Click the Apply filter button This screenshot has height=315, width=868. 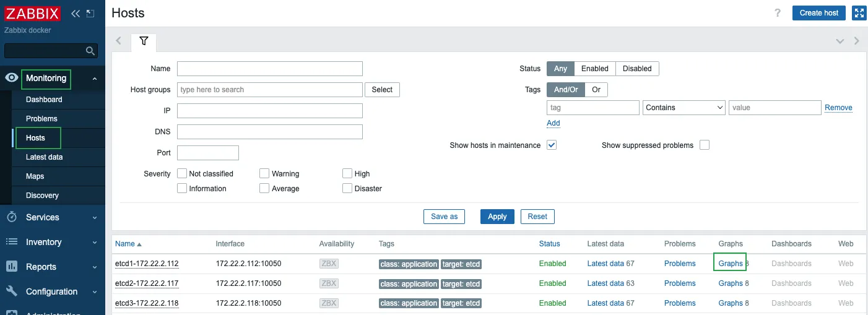[497, 217]
